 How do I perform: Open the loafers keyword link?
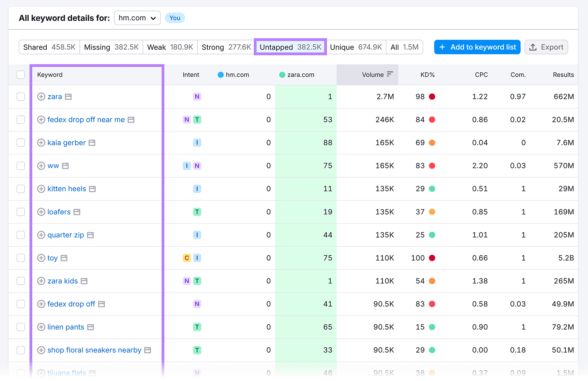[x=59, y=212]
